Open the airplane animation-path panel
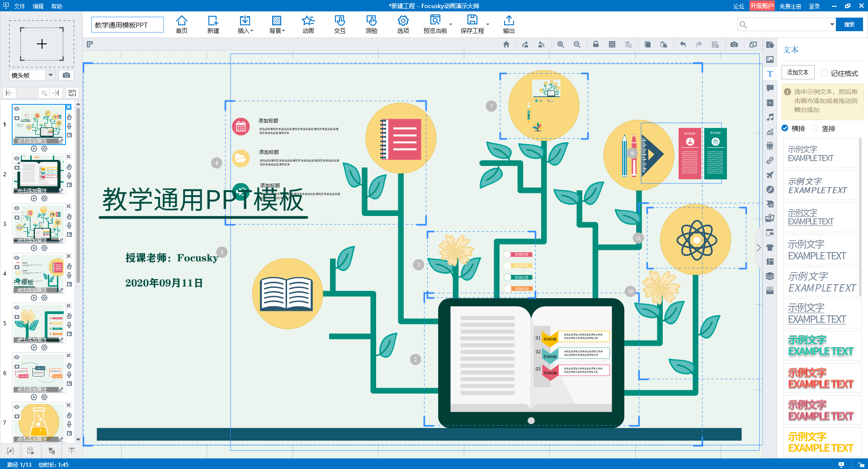 coord(770,175)
